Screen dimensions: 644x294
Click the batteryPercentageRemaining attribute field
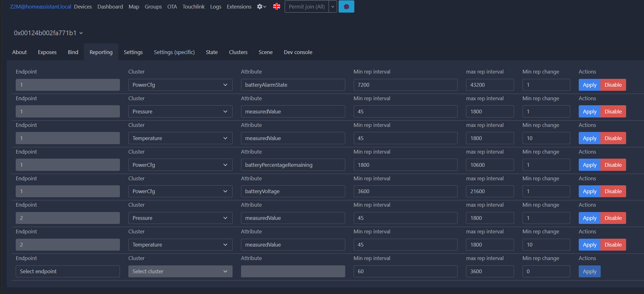pyautogui.click(x=293, y=165)
